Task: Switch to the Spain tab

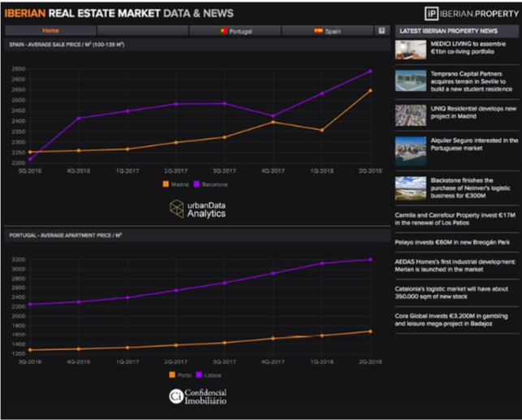Action: [x=329, y=31]
